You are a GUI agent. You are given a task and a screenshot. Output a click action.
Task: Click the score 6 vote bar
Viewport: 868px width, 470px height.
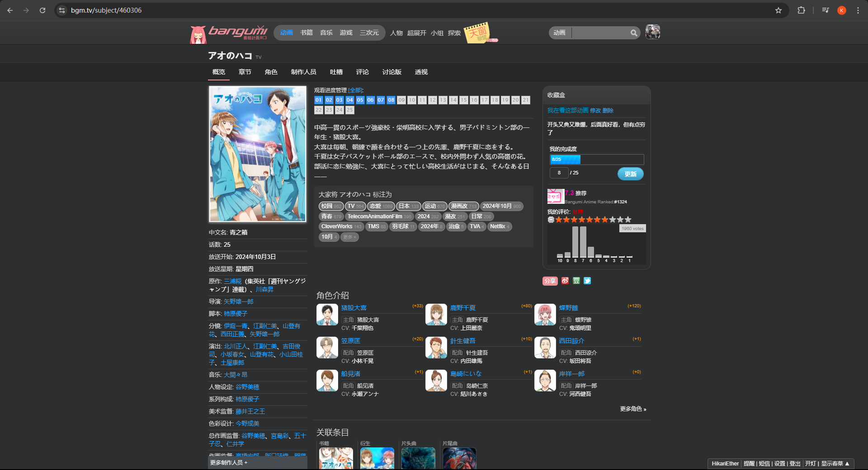(x=591, y=252)
